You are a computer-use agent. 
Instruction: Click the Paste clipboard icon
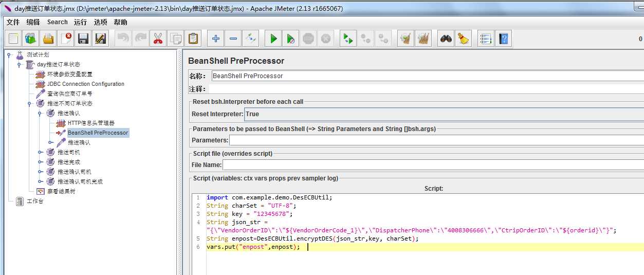coord(193,39)
